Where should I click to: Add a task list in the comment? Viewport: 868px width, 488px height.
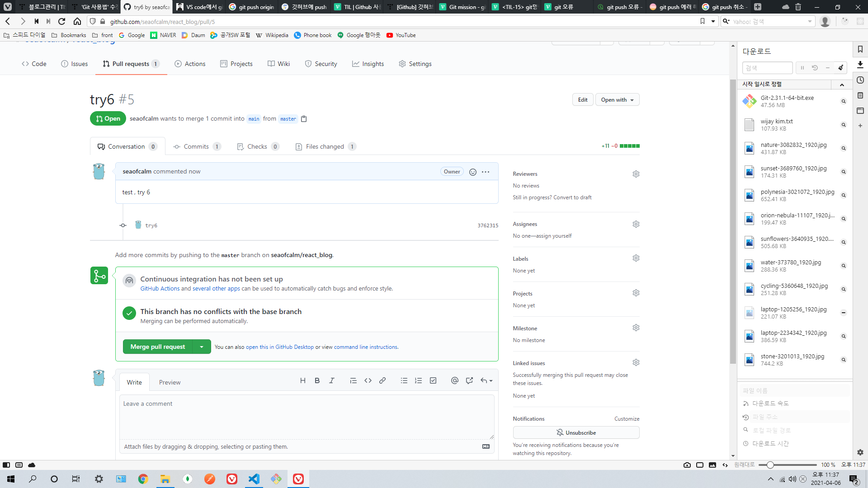tap(433, 380)
